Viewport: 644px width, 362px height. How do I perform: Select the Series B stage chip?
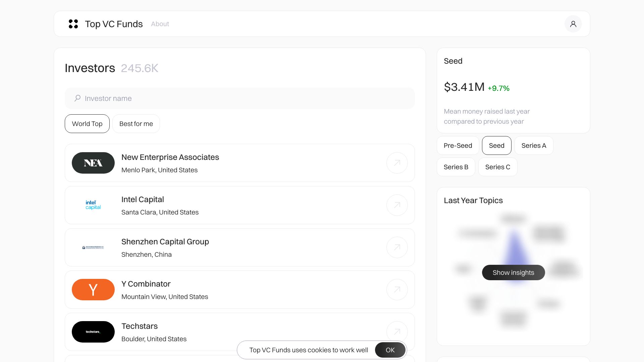click(x=456, y=167)
